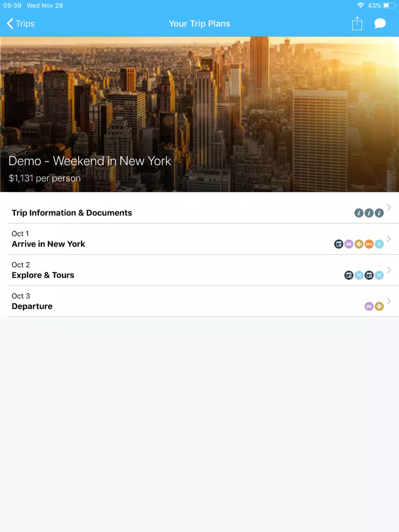399x532 pixels.
Task: Expand the Oct 1 row chevron arrow
Action: 389,239
